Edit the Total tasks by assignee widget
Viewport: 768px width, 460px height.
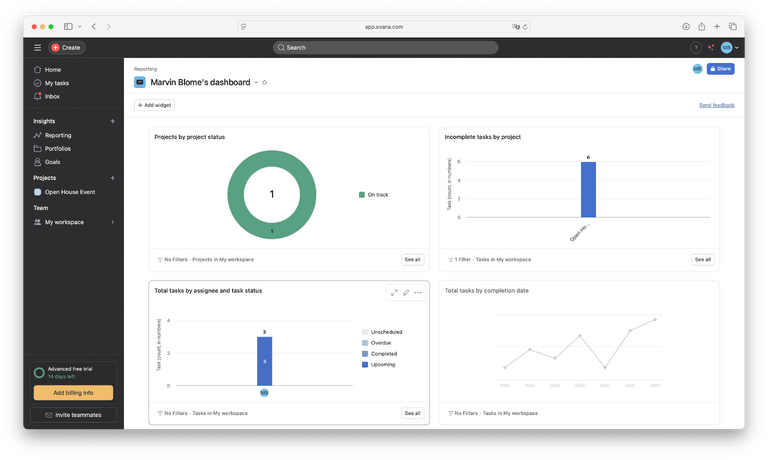[406, 293]
